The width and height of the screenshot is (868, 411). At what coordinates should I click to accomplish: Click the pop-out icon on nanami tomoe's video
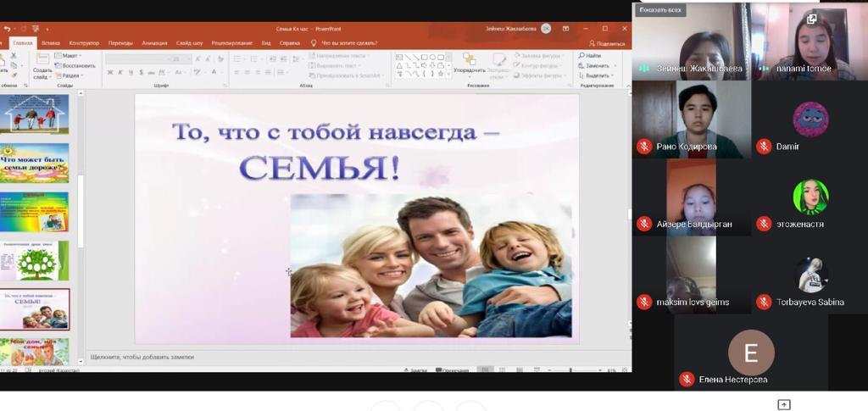811,19
